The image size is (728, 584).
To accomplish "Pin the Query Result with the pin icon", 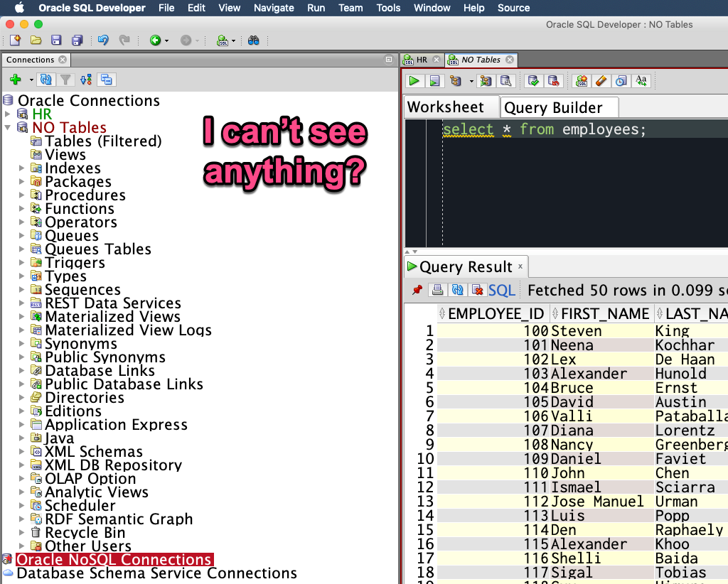I will [x=417, y=290].
